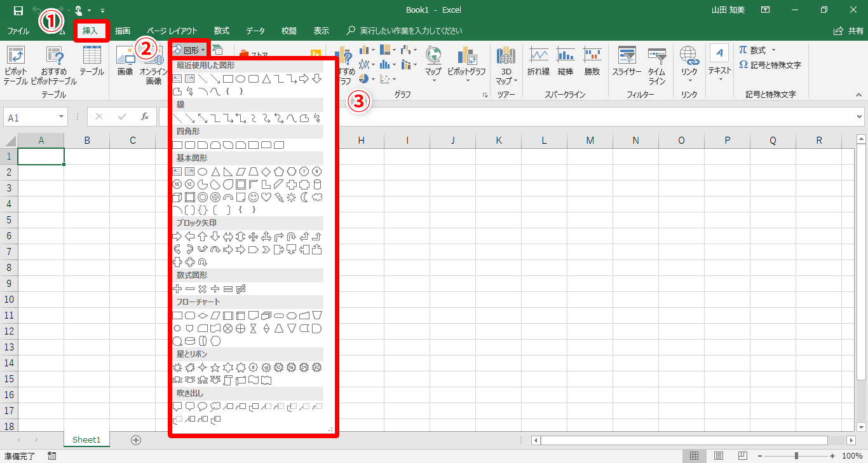Screen dimensions: 868x463
Task: Open Recommended PivotTables (おすすめピボットテーブル)
Action: (54, 65)
